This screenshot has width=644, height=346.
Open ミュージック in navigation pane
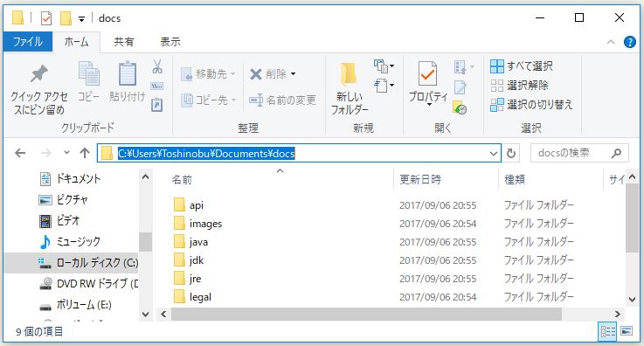coord(70,242)
